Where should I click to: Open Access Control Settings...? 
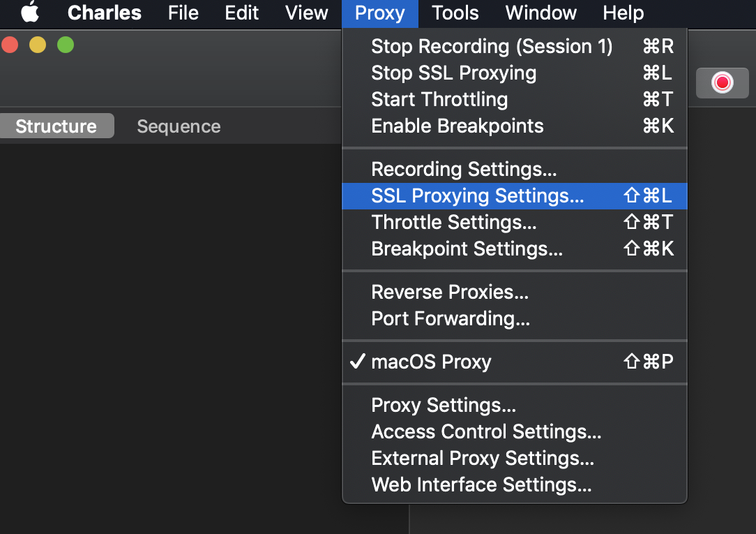tap(515, 431)
